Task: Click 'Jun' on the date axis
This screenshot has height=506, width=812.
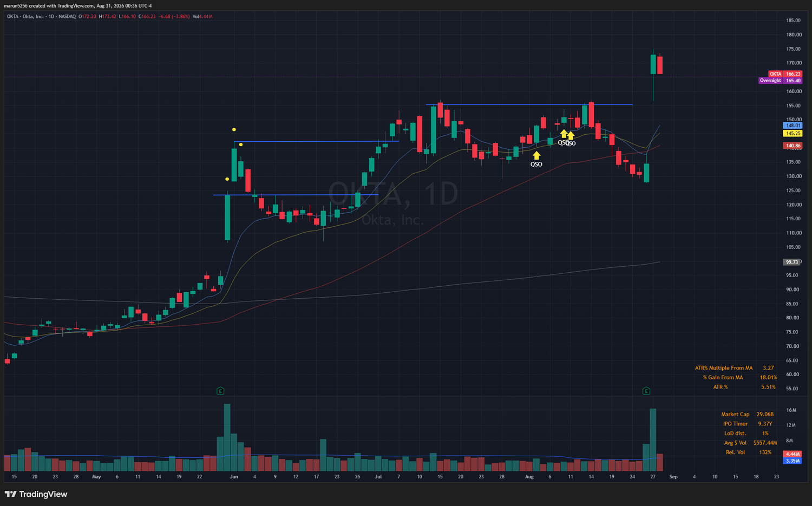Action: pos(234,477)
